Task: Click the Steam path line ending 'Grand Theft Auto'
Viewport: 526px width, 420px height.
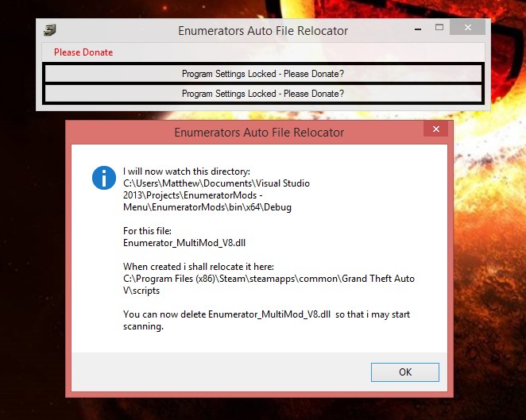Action: 269,279
